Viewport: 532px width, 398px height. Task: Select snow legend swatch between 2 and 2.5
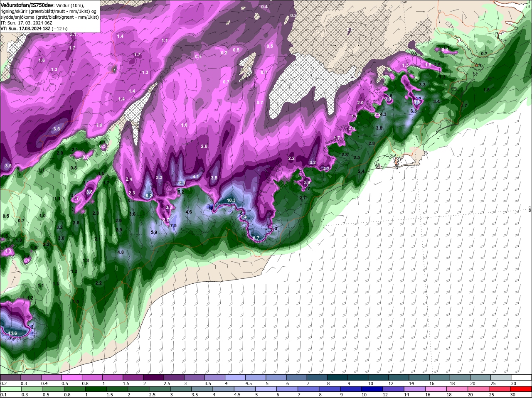click(x=154, y=377)
